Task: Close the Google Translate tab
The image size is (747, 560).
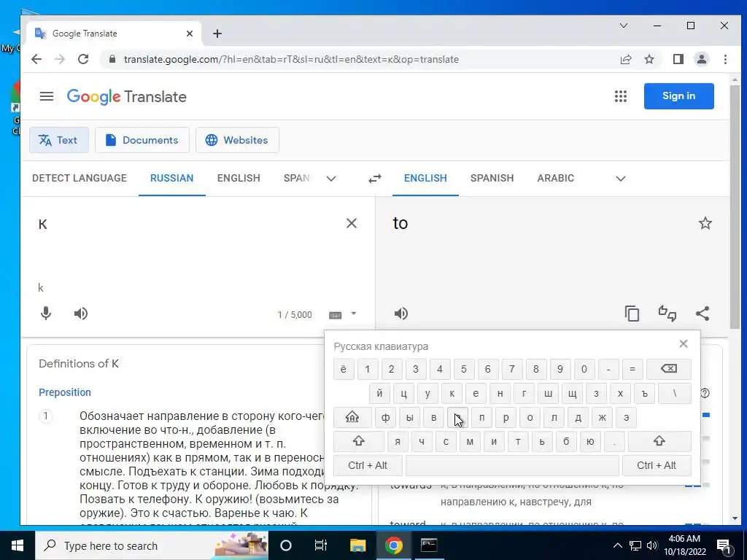Action: (x=190, y=34)
